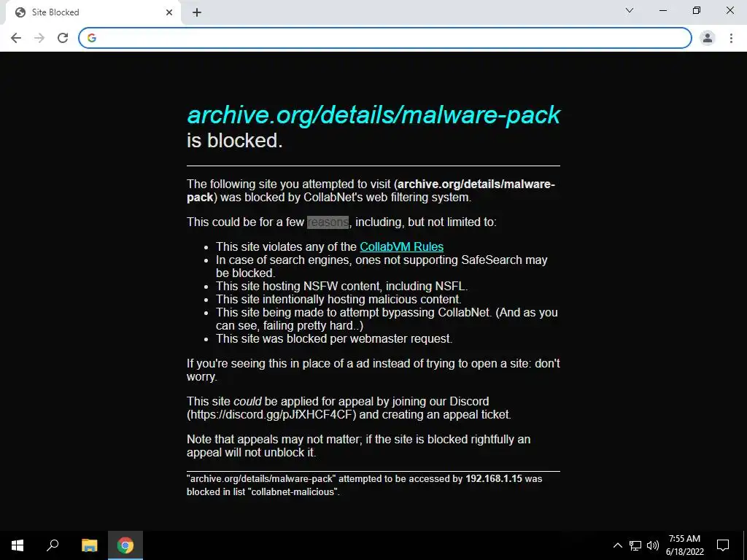Open the Chrome profile avatar menu
Viewport: 747px width, 560px height.
click(x=708, y=38)
